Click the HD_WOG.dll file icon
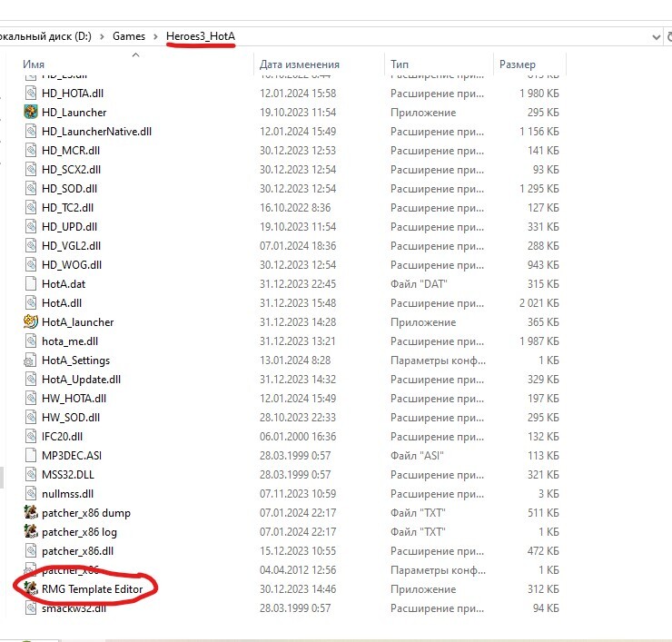This screenshot has width=672, height=642. point(31,265)
